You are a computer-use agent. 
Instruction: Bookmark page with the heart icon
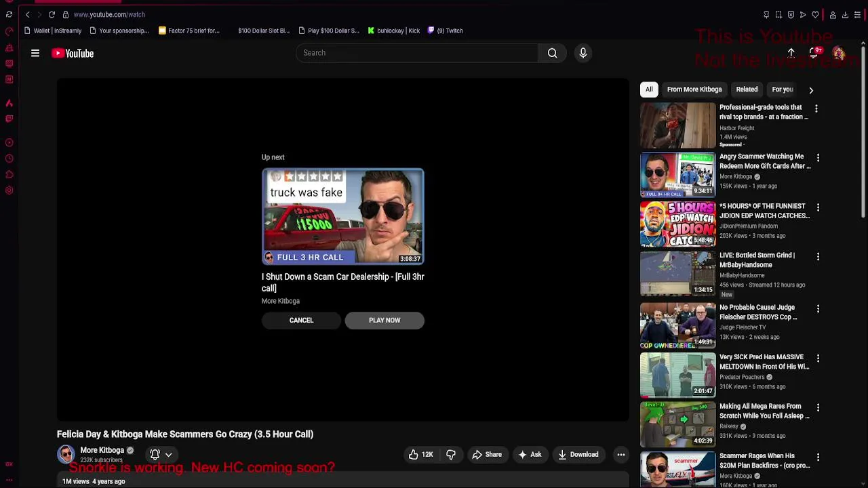pos(815,14)
